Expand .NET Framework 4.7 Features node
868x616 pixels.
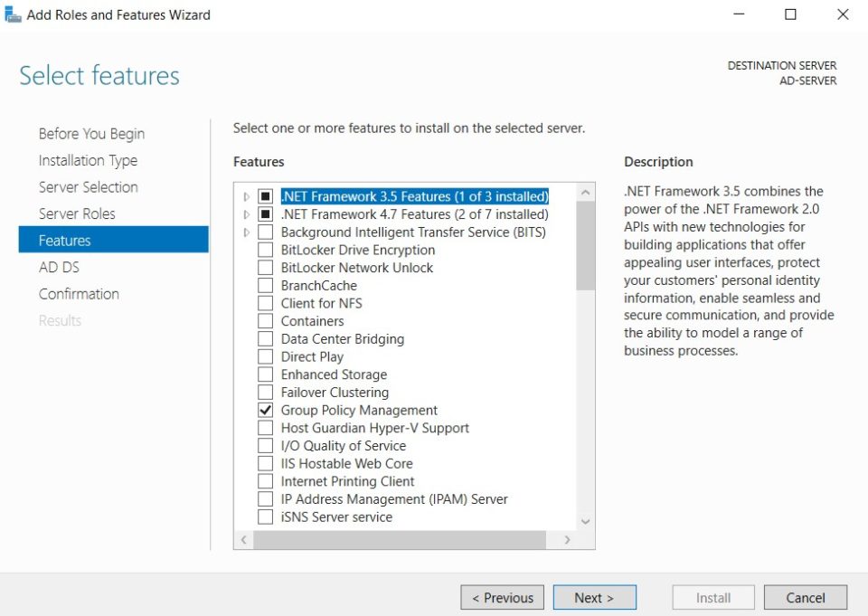(246, 214)
